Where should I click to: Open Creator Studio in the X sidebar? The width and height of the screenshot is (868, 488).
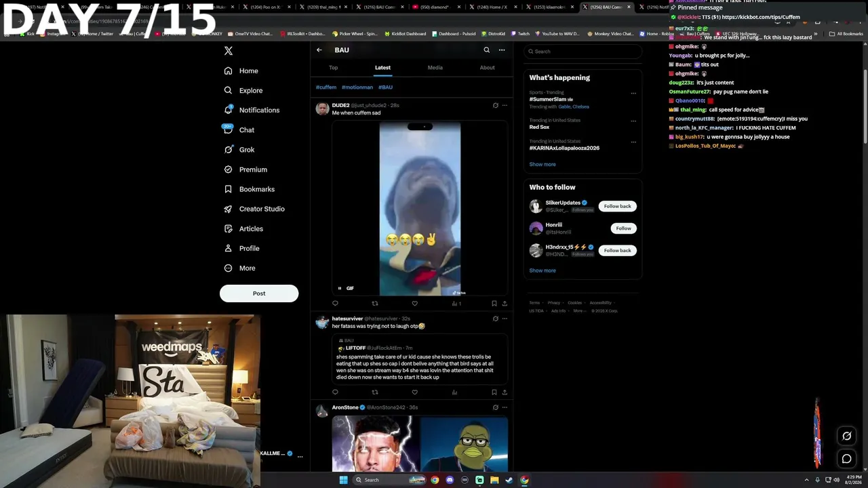click(254, 209)
